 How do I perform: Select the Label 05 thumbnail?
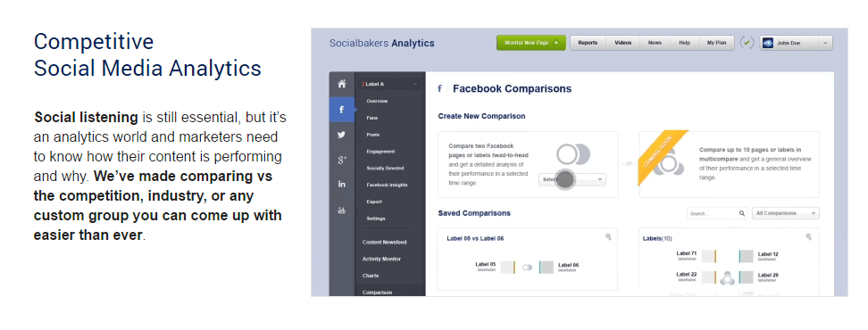[508, 268]
